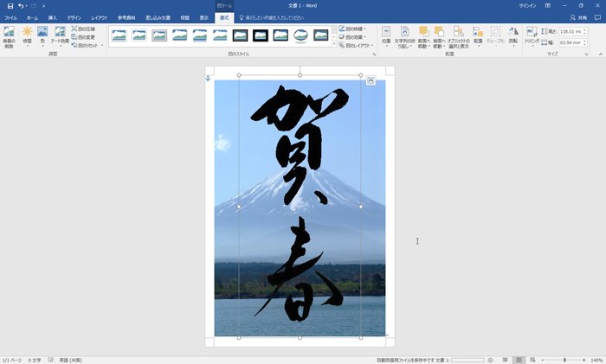Viewport: 606px width, 364px height.
Task: Click the zoom slider in status bar
Action: pyautogui.click(x=564, y=360)
